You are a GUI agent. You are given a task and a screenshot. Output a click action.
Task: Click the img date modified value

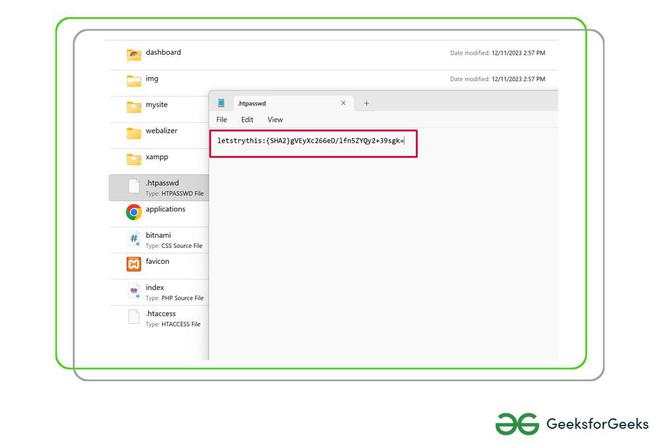[x=518, y=79]
